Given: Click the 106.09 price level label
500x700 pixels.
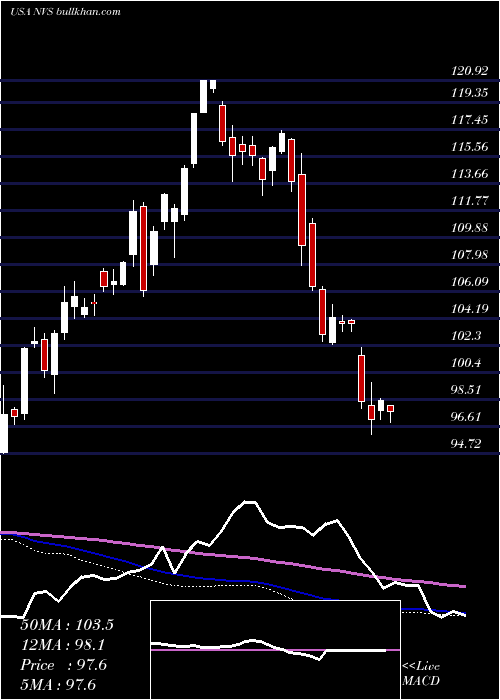Looking at the screenshot, I should pyautogui.click(x=469, y=282).
